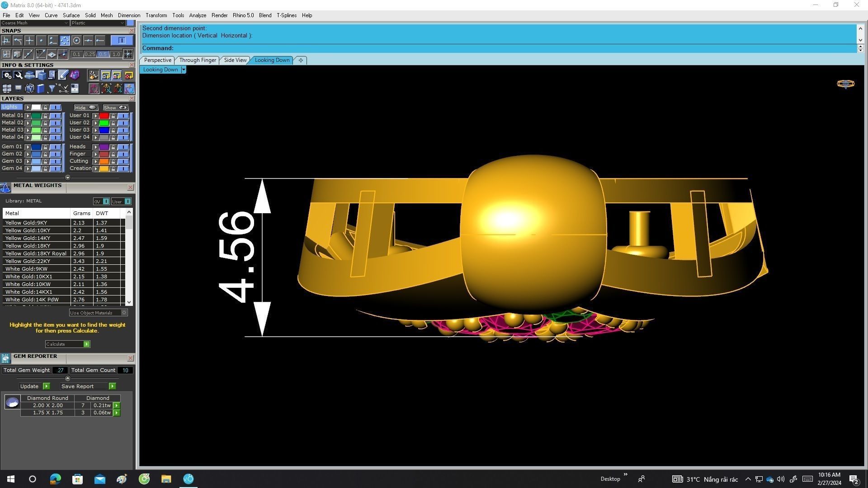Select the 45 degree angle snap
The image size is (868, 488).
click(41, 54)
